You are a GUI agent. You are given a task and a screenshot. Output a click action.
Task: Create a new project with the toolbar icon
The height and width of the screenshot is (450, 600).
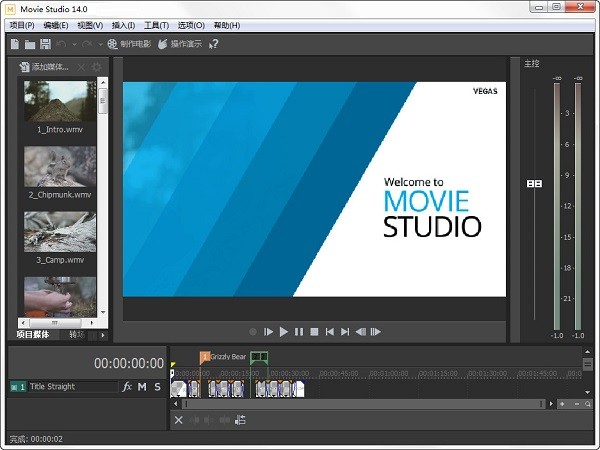(15, 44)
